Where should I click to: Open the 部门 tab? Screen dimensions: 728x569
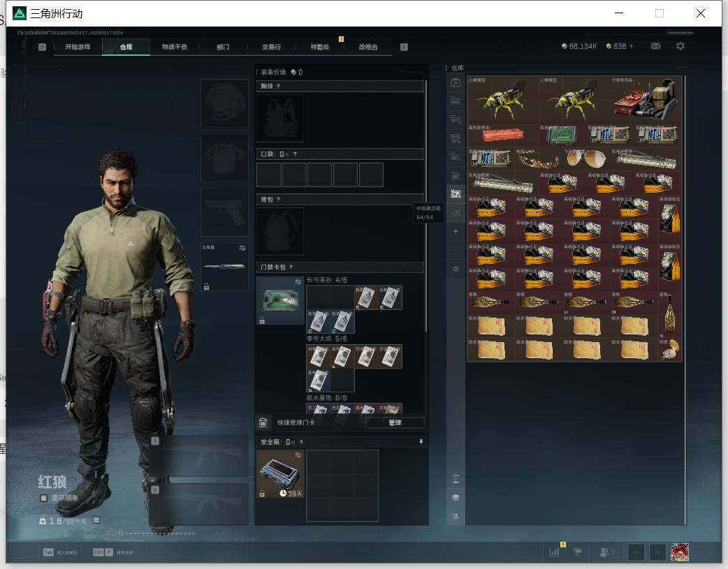click(x=223, y=47)
